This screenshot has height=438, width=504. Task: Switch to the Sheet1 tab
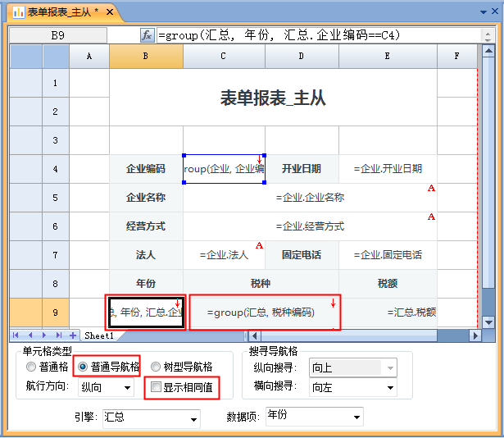(x=100, y=335)
